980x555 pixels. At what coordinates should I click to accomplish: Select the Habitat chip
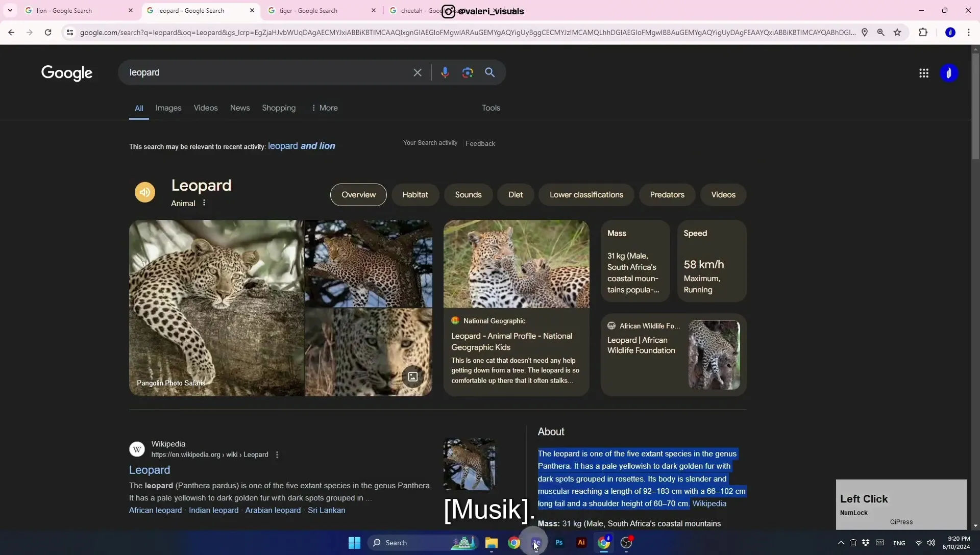pyautogui.click(x=415, y=195)
